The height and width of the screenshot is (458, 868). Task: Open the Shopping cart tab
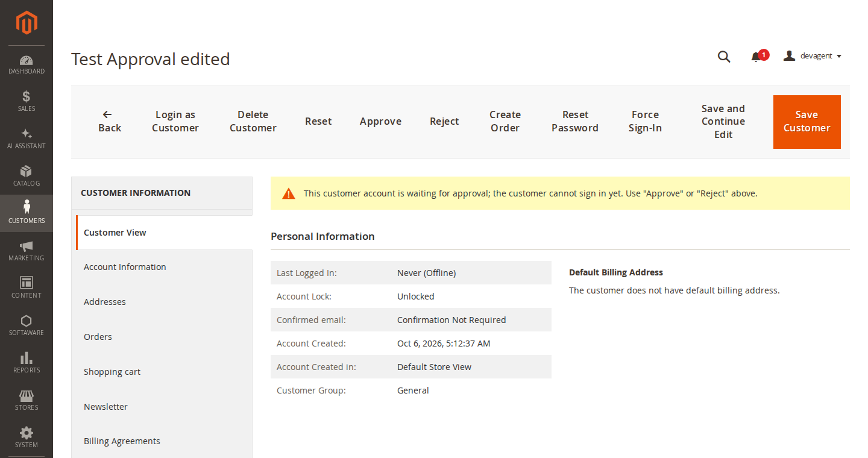coord(164,372)
